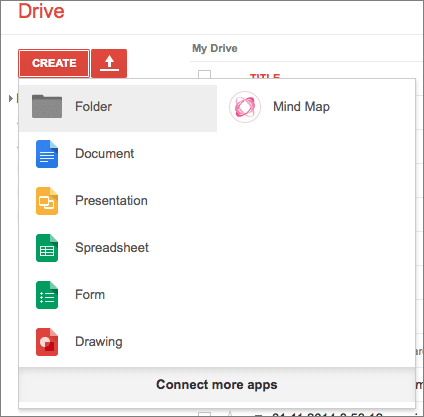Click the yellow Presentation icon
Viewport: 424px width, 417px height.
pyautogui.click(x=47, y=201)
